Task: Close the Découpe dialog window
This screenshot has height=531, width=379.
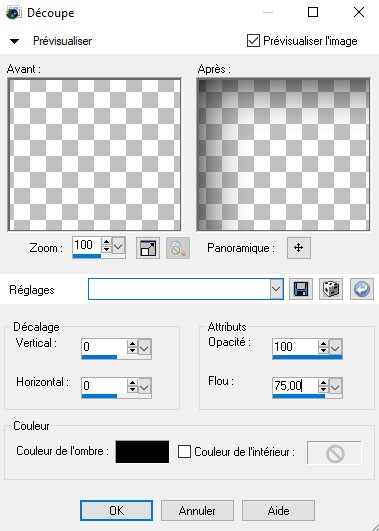Action: pos(359,12)
